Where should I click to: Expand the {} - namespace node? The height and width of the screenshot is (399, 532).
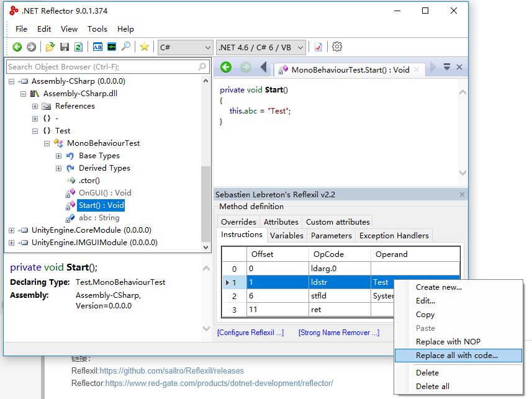(x=35, y=119)
